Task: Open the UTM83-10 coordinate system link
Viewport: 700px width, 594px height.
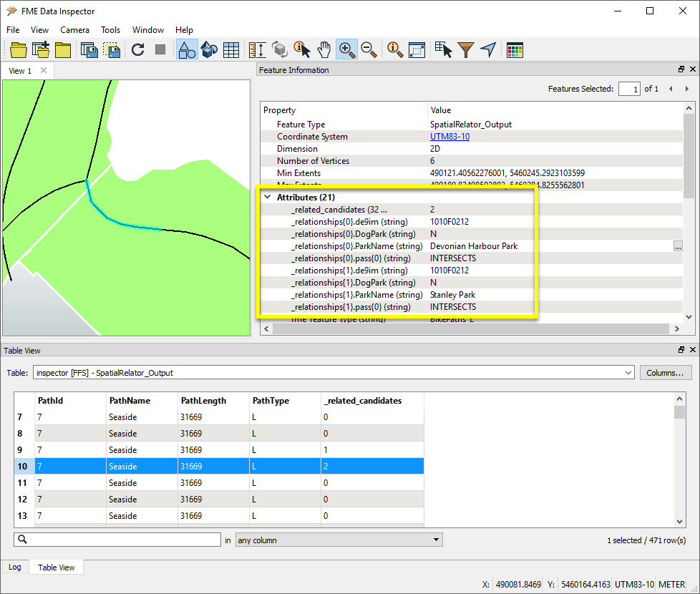Action: (449, 137)
